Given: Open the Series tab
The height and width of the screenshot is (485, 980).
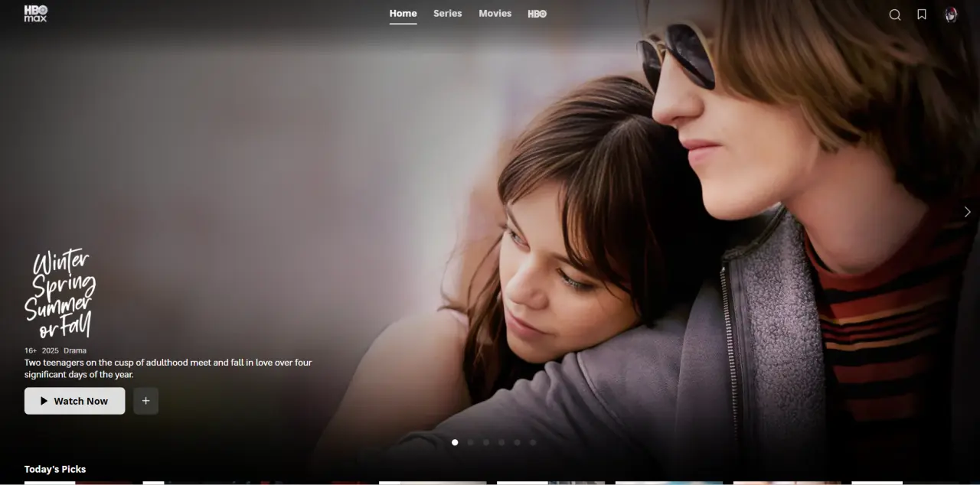Looking at the screenshot, I should tap(447, 14).
